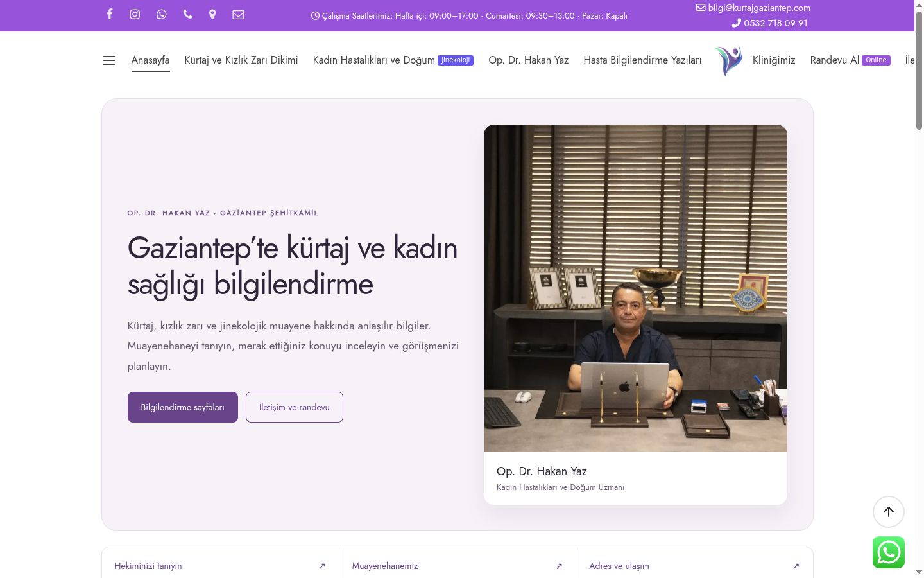
Task: Click the arrow icon beside Adres ve ulaşım
Action: point(796,566)
